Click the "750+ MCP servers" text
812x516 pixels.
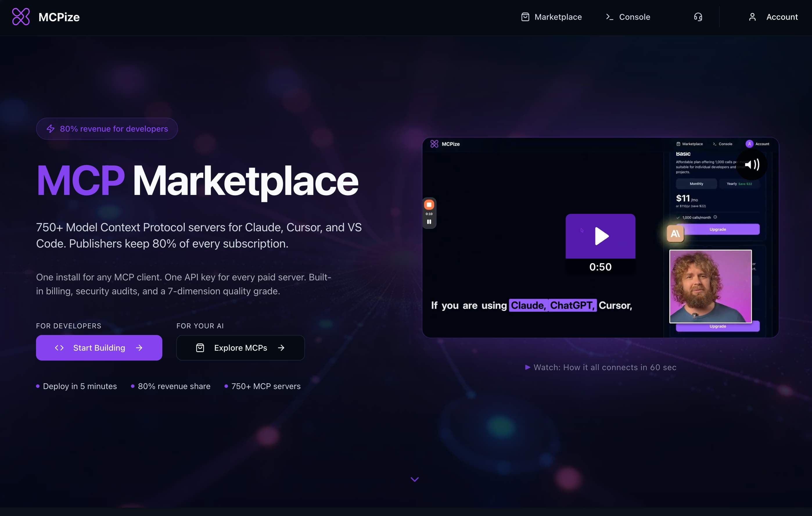[266, 386]
